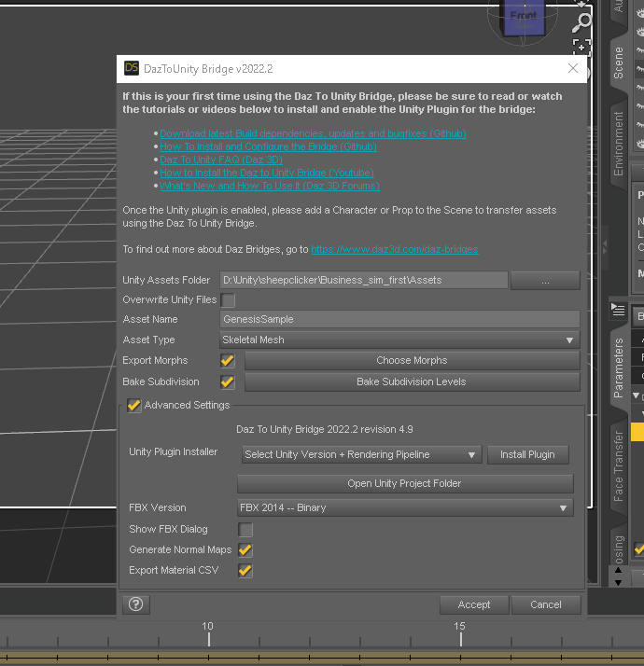The height and width of the screenshot is (666, 644).
Task: Click the Unity Assets Folder path field
Action: tap(364, 281)
